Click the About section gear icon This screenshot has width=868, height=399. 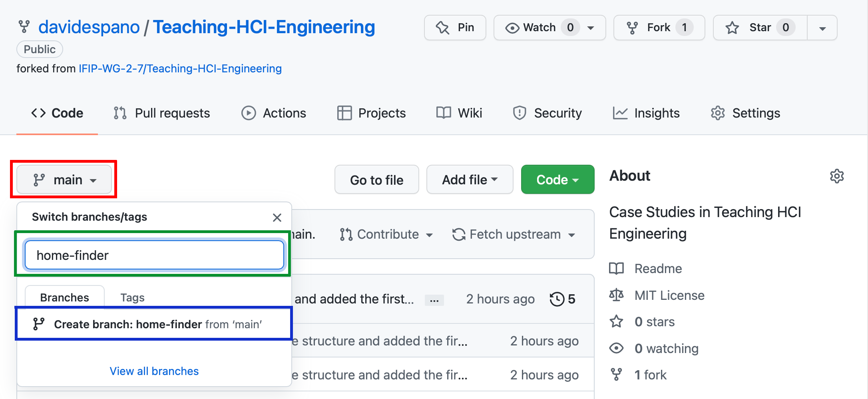tap(836, 176)
